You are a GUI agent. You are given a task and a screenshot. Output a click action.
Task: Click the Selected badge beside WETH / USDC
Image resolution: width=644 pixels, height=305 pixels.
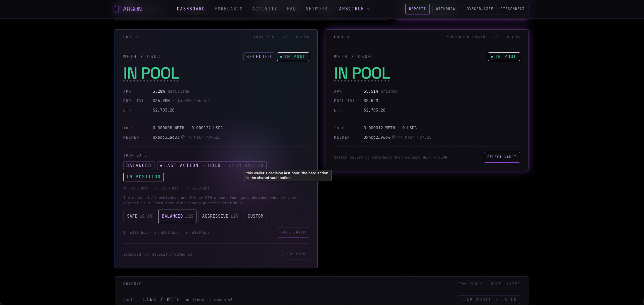click(259, 57)
